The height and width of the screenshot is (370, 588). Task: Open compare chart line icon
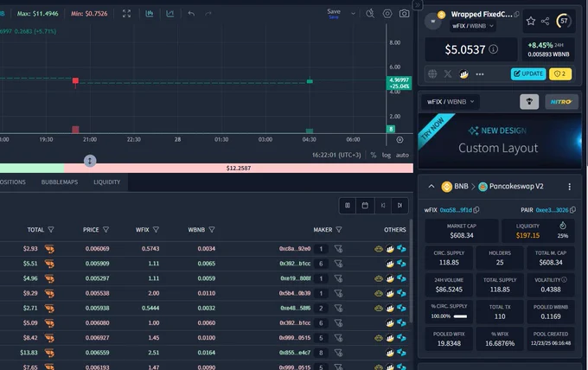[169, 14]
